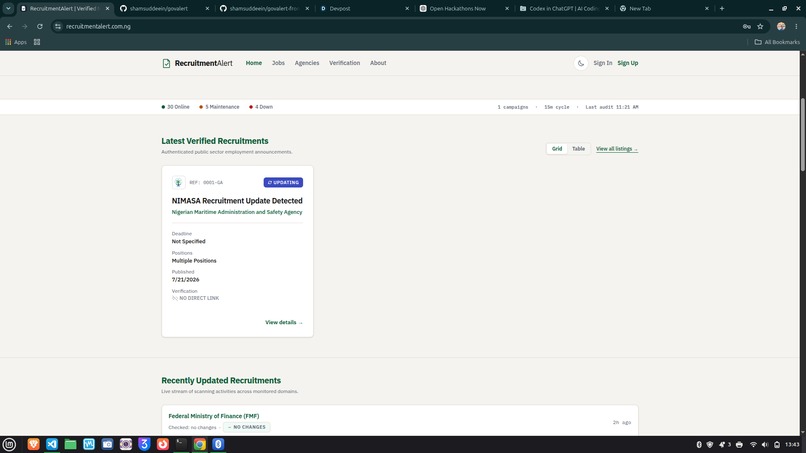This screenshot has height=453, width=806.
Task: Click the Sign Up link
Action: [x=628, y=63]
